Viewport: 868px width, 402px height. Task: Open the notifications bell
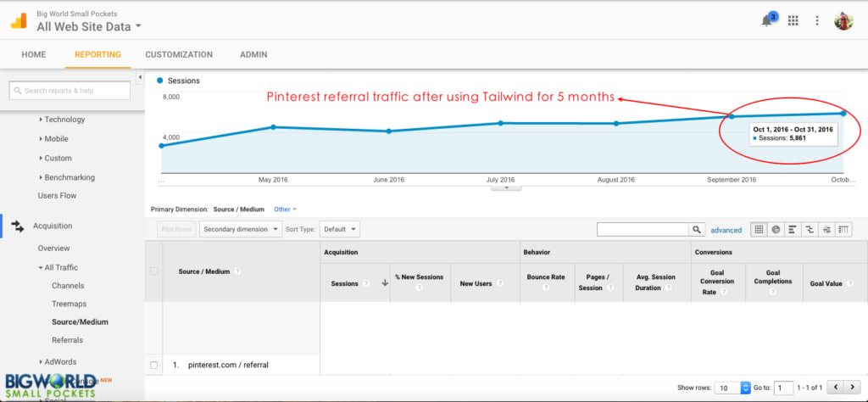coord(768,21)
